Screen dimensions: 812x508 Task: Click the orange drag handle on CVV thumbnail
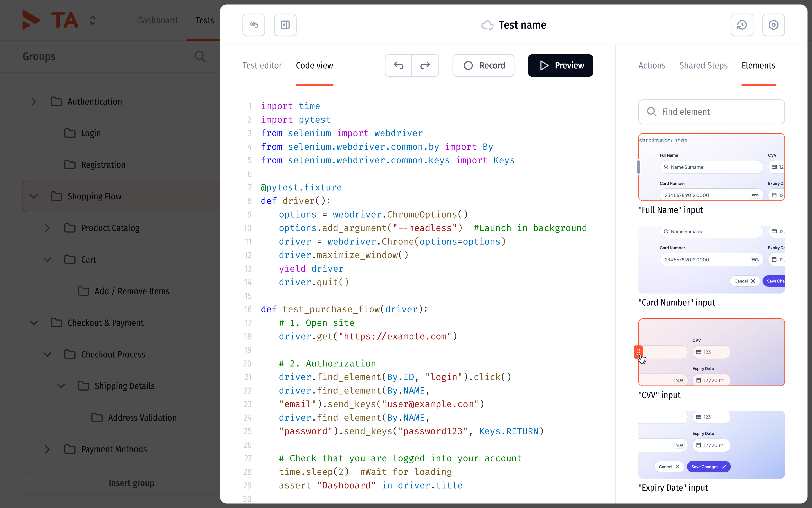click(638, 352)
